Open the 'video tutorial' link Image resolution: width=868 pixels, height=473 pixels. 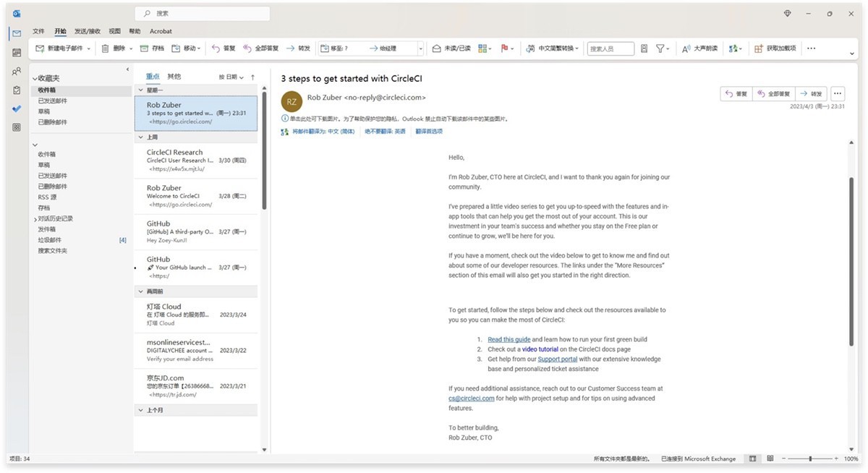(x=540, y=349)
